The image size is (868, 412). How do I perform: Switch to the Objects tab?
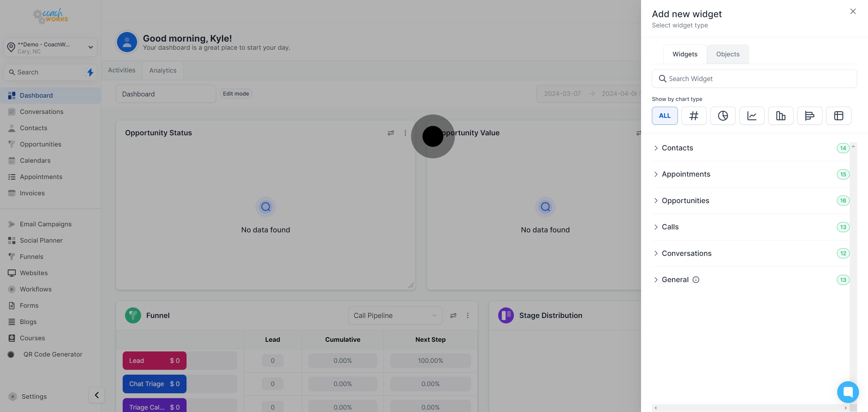(x=728, y=54)
